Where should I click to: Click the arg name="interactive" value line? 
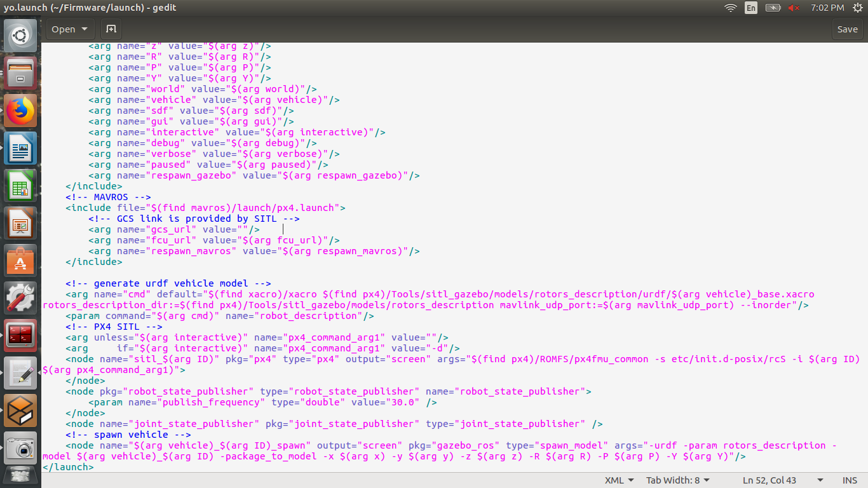pyautogui.click(x=236, y=132)
